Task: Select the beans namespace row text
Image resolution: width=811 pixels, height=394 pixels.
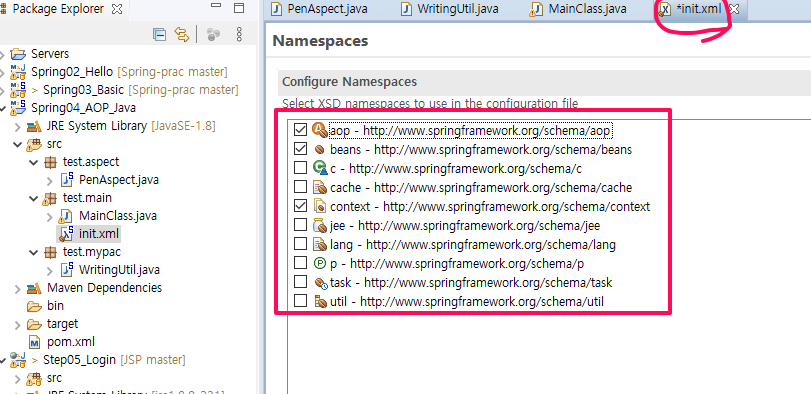Action: [x=480, y=149]
